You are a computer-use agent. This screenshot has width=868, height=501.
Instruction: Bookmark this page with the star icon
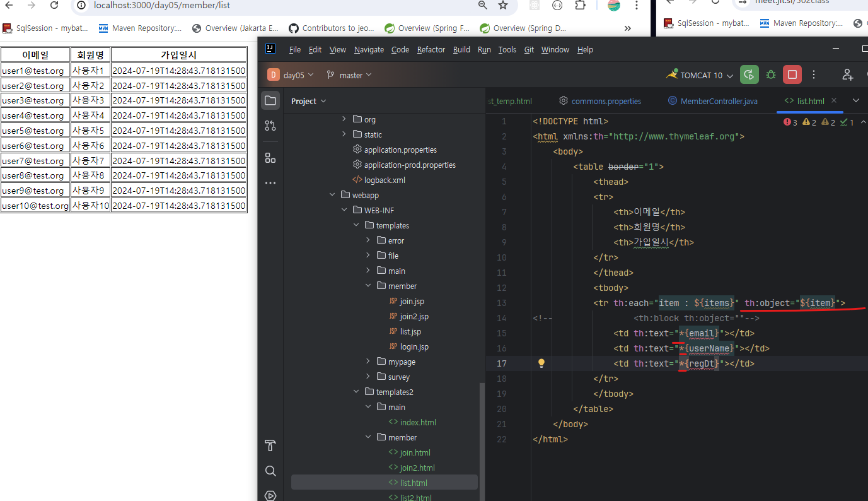tap(503, 6)
